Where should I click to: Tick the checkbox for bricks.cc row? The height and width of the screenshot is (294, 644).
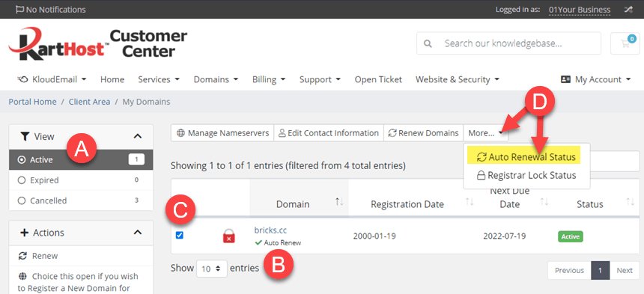(180, 235)
